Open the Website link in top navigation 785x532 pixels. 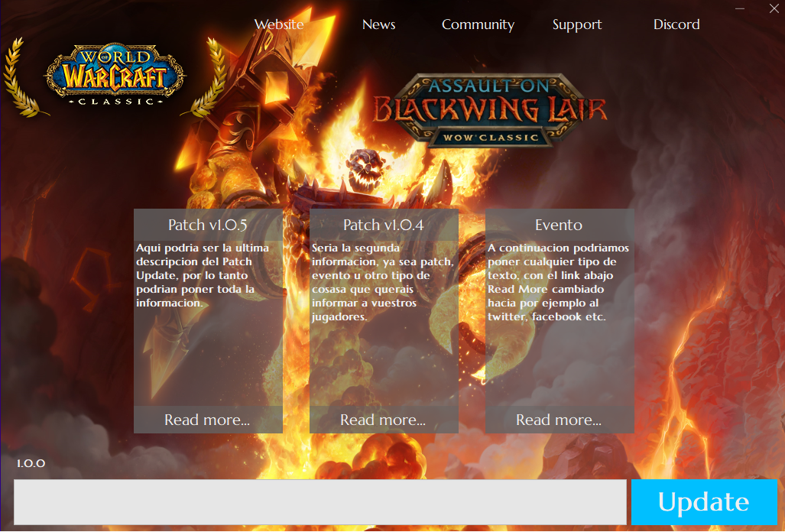tap(279, 24)
